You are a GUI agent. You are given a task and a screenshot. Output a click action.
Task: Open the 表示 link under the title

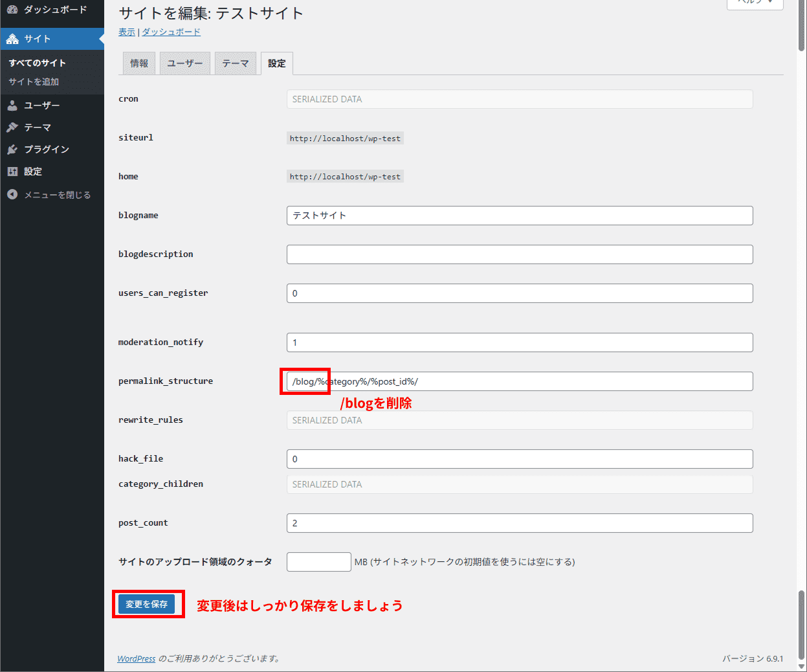tap(126, 32)
